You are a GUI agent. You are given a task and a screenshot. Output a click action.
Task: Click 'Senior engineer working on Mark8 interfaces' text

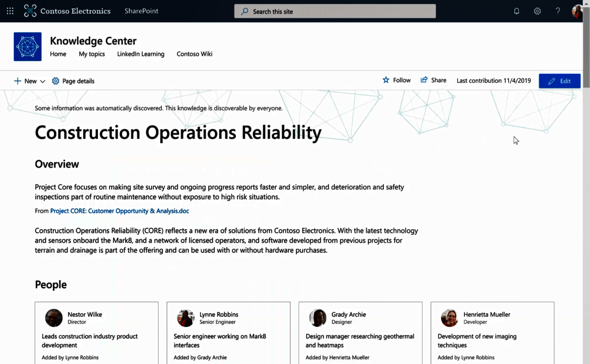(220, 341)
